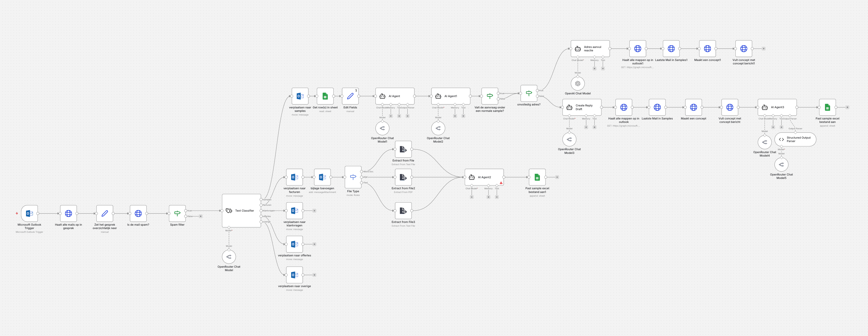
Task: Click the 'Is de mail spam?' HTTP node
Action: (138, 213)
